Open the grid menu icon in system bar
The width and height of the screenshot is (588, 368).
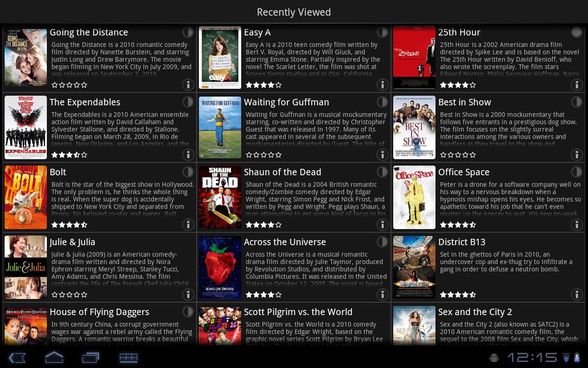(x=129, y=357)
